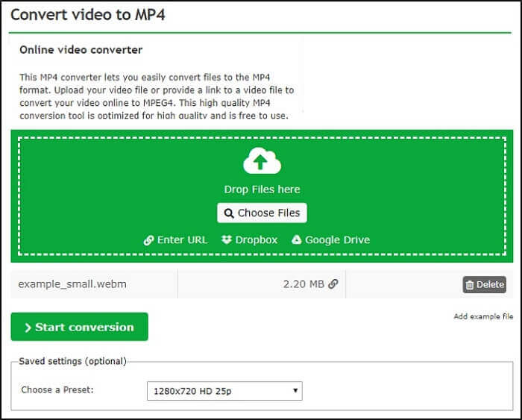Viewport: 522px width, 420px height.
Task: Select the Google Drive upload option text
Action: click(x=337, y=240)
